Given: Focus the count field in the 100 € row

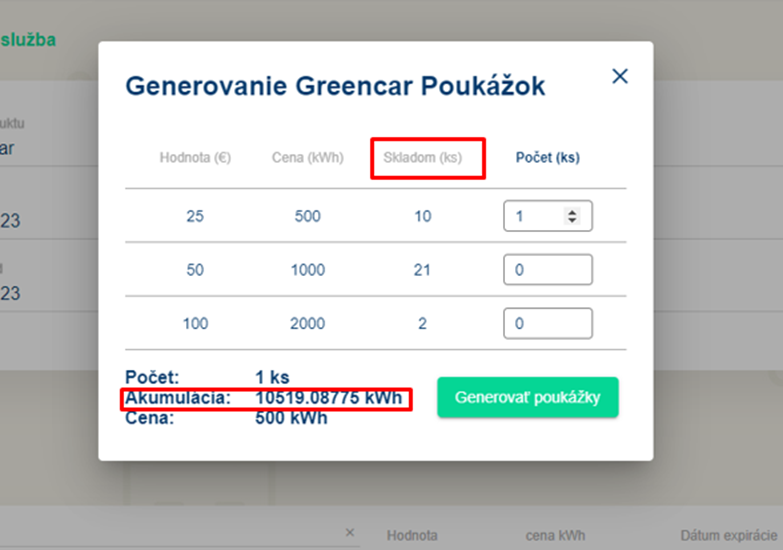Looking at the screenshot, I should (548, 323).
